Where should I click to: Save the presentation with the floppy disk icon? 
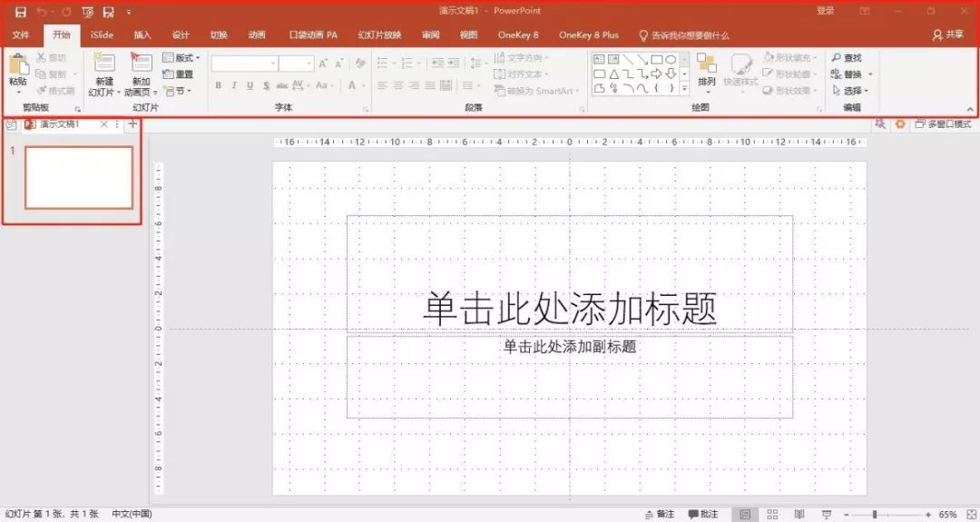(21, 12)
